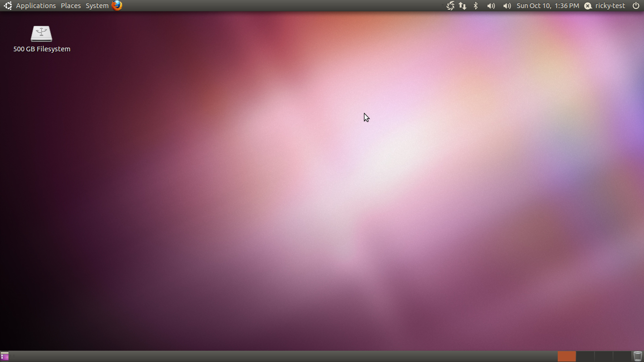
Task: Click the right speaker volume icon
Action: tap(507, 6)
